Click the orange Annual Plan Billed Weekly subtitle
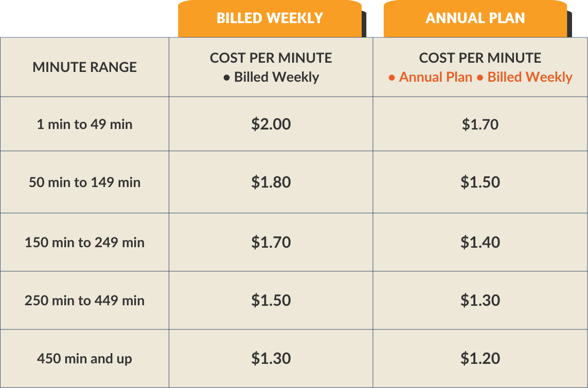The width and height of the screenshot is (588, 388). tap(480, 77)
